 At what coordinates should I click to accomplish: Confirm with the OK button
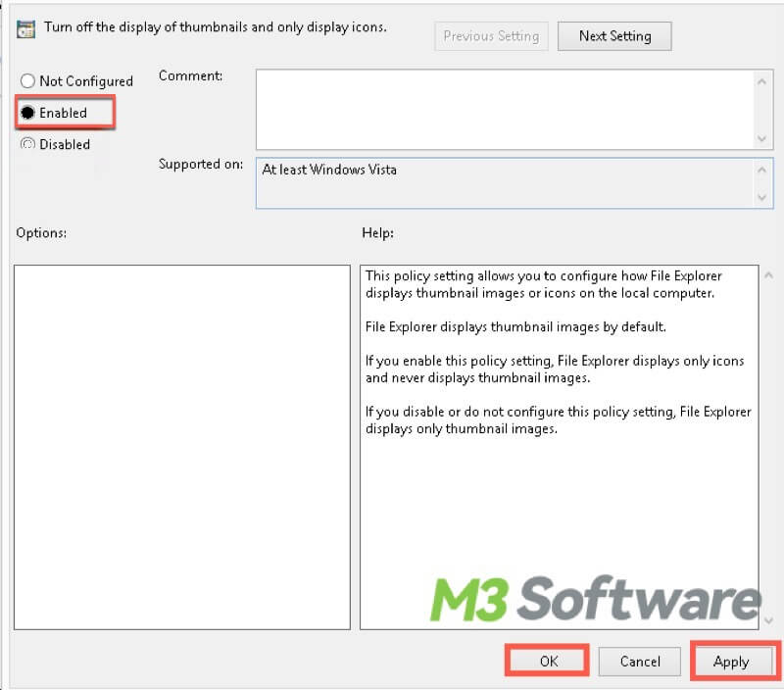point(548,661)
